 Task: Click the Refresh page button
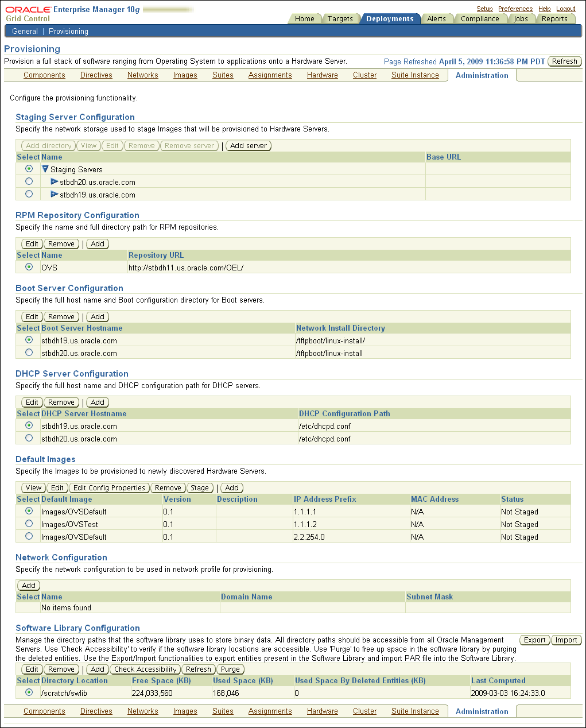[564, 61]
